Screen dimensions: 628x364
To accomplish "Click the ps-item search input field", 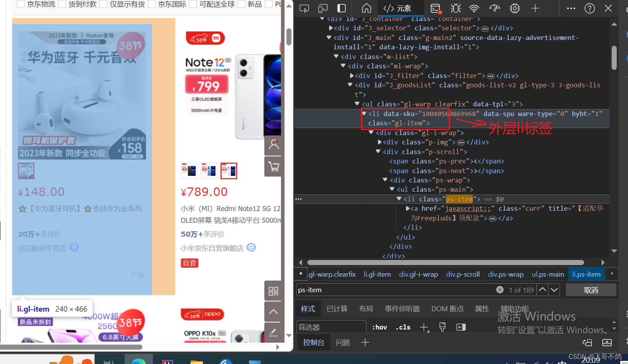I will tap(396, 290).
